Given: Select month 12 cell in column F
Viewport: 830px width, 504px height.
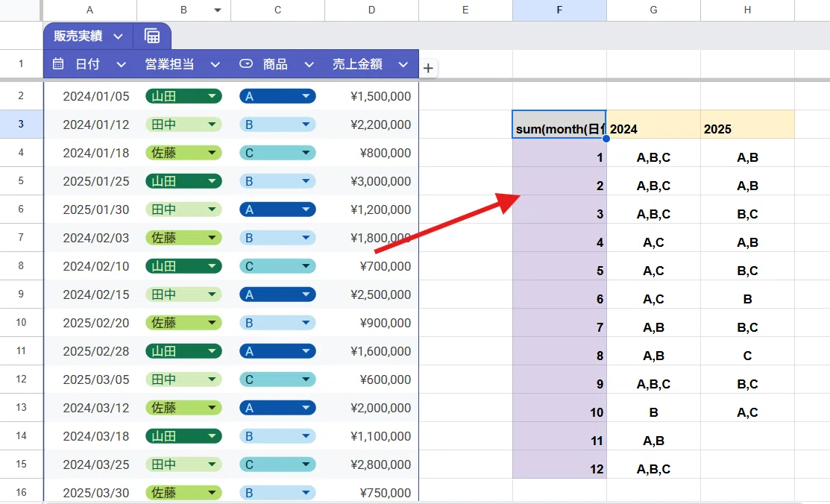Looking at the screenshot, I should click(559, 464).
